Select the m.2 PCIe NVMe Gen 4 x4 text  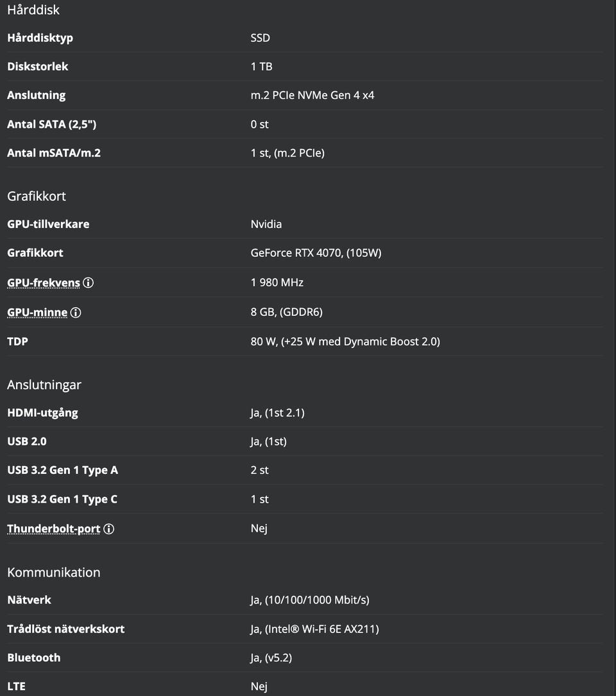point(312,95)
